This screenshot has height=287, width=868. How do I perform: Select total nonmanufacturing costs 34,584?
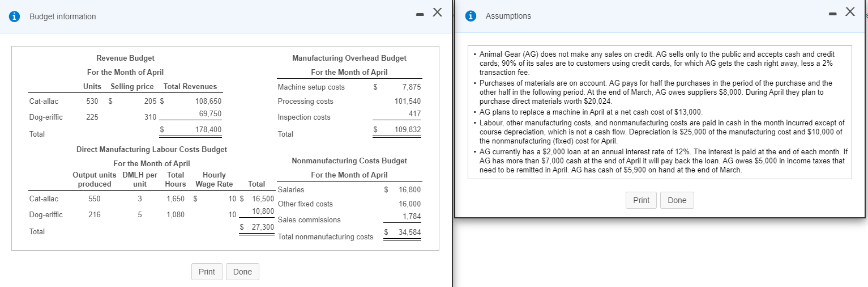tap(410, 232)
